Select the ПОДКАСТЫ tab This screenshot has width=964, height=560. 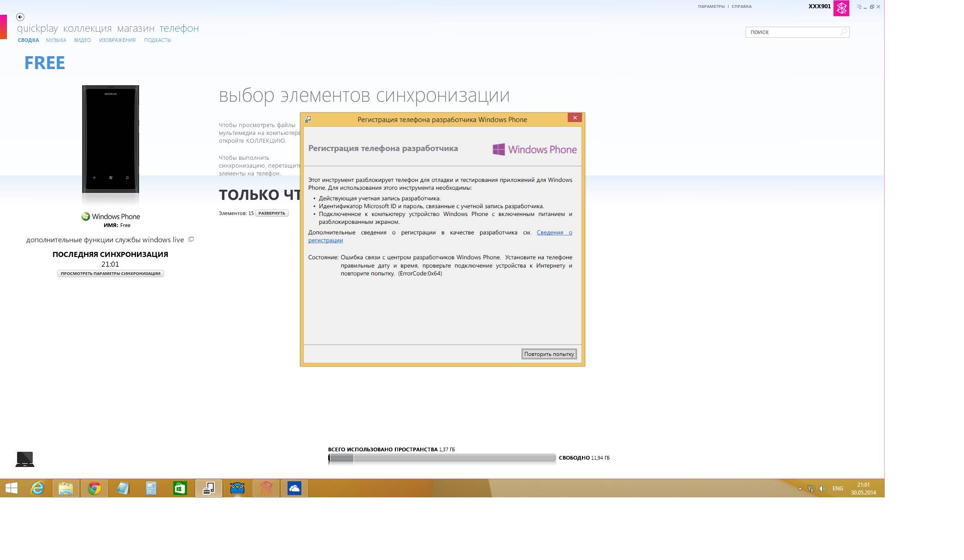[x=158, y=40]
